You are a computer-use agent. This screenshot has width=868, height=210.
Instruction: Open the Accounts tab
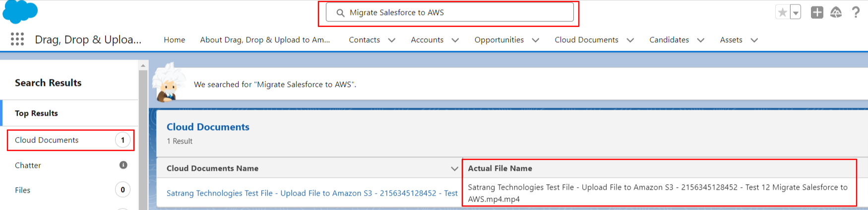click(x=427, y=40)
